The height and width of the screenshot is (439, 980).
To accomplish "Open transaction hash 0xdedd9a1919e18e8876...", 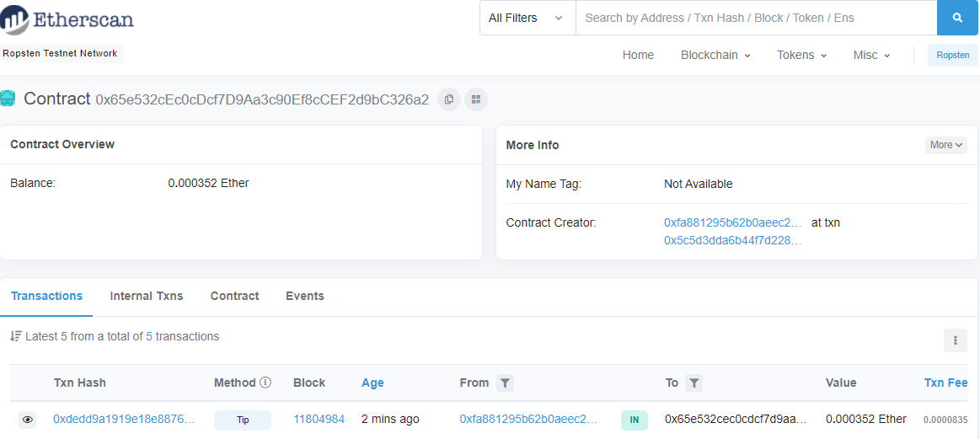I will 125,419.
